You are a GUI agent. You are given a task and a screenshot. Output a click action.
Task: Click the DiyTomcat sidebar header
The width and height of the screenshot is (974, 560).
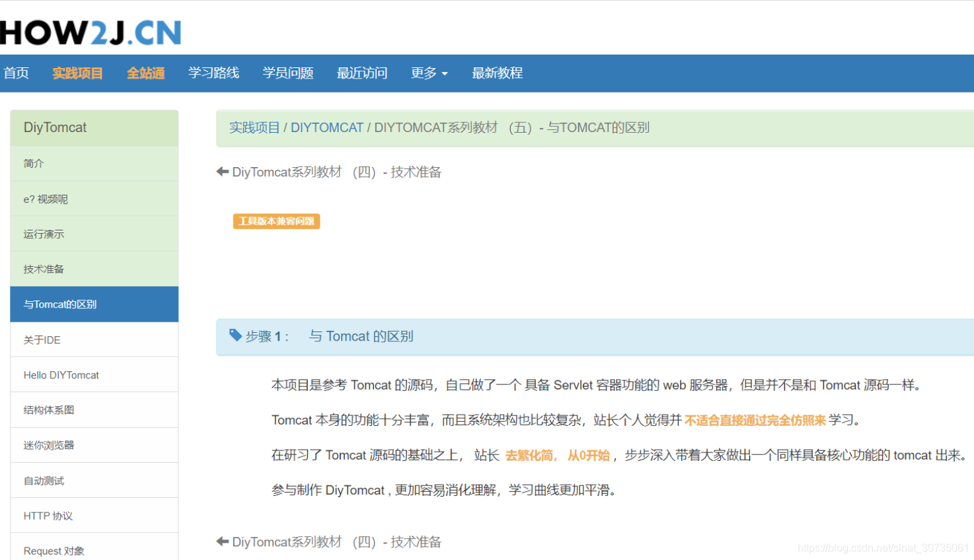coord(94,127)
